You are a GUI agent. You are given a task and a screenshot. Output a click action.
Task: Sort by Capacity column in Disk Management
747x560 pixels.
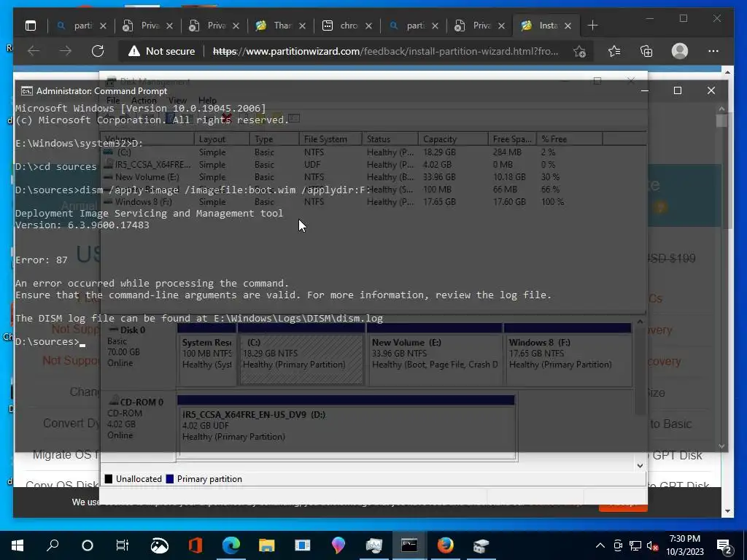coord(453,139)
